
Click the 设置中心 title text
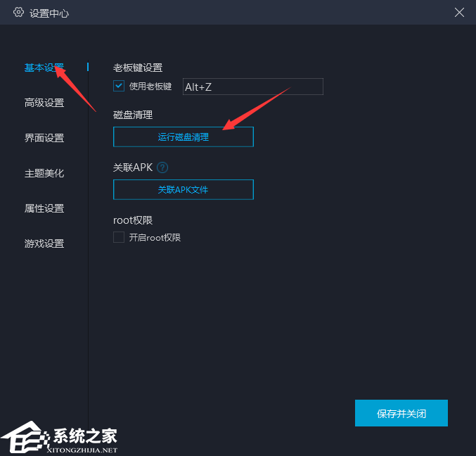(49, 13)
